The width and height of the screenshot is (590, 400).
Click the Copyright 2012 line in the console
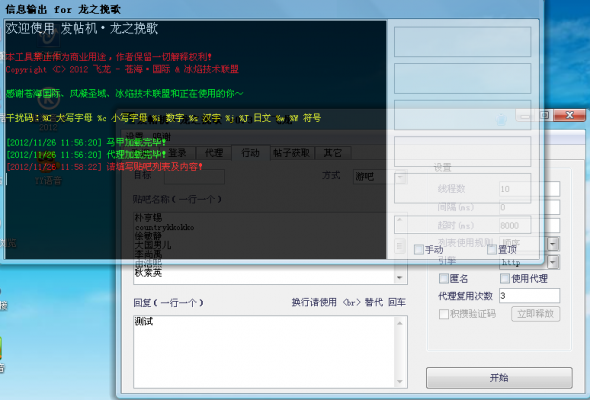(x=122, y=69)
